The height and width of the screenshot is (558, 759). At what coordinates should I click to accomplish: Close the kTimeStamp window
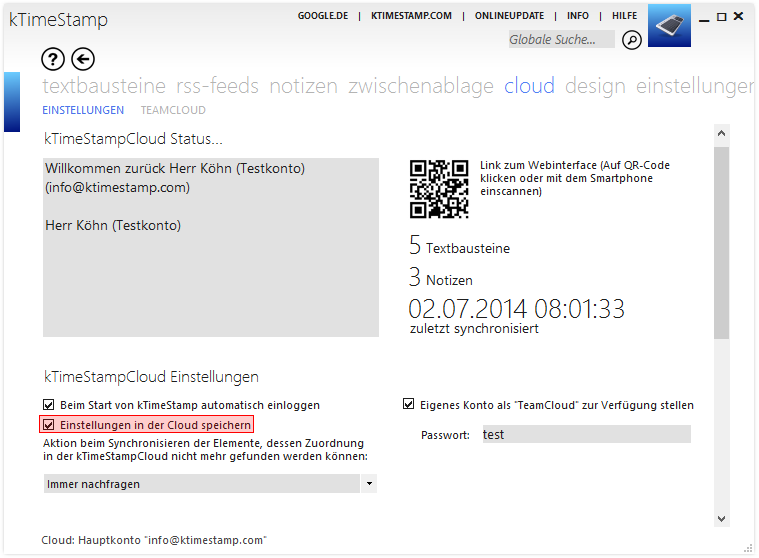coord(738,16)
